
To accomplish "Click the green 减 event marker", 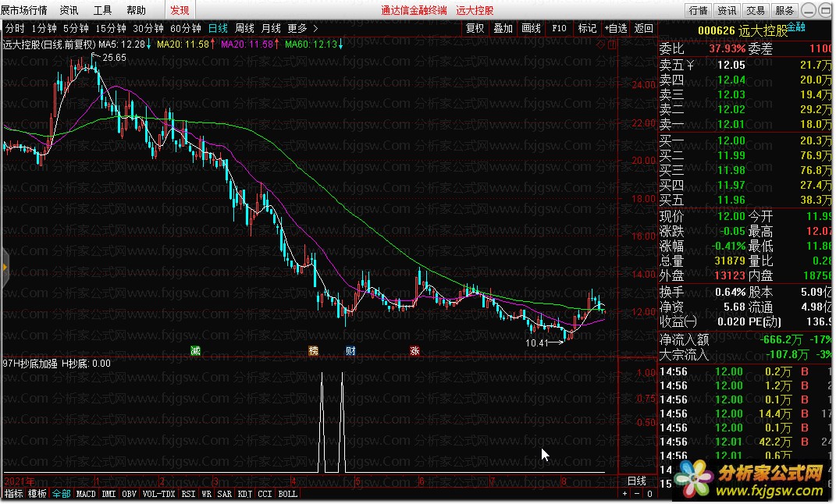I will [196, 350].
